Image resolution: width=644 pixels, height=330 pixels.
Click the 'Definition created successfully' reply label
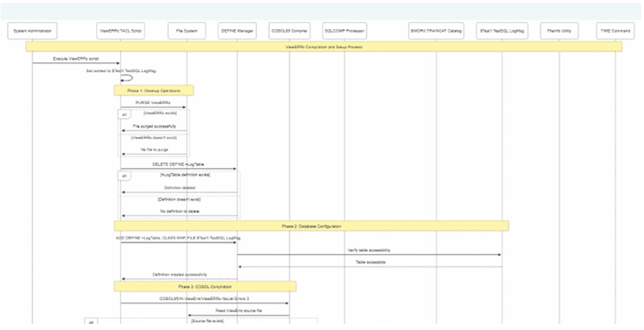(x=180, y=275)
